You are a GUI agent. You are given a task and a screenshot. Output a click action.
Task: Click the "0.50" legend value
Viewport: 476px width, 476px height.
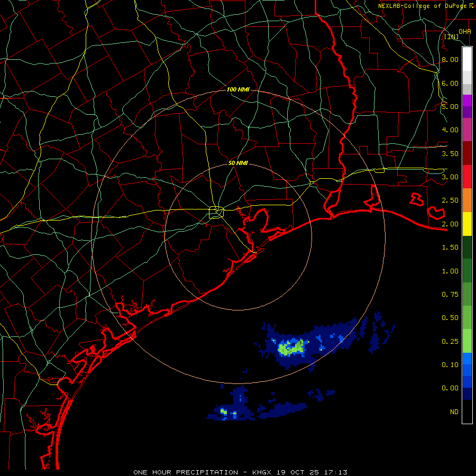click(x=450, y=318)
